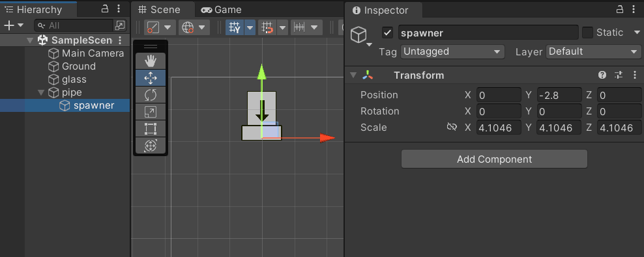Click the Add Component button
The image size is (644, 257).
click(x=494, y=159)
